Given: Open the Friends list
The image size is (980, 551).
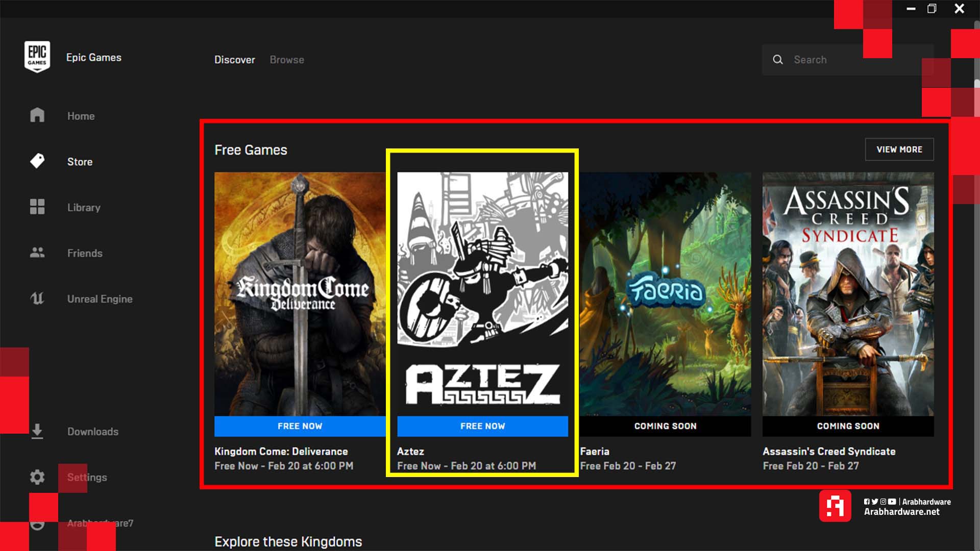Looking at the screenshot, I should tap(85, 253).
